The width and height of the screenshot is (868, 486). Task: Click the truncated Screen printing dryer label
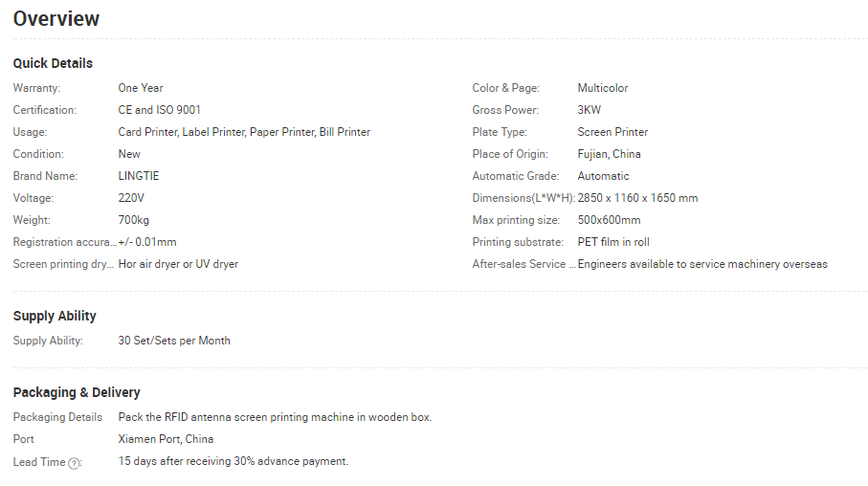[63, 264]
